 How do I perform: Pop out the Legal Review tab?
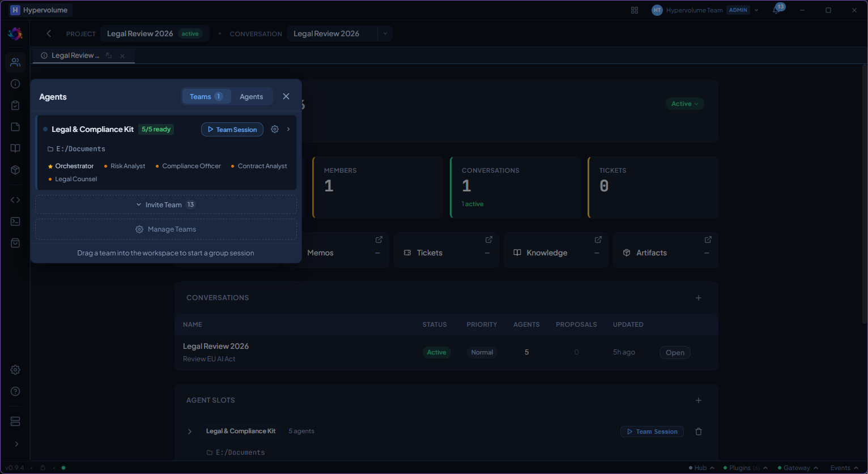[109, 55]
